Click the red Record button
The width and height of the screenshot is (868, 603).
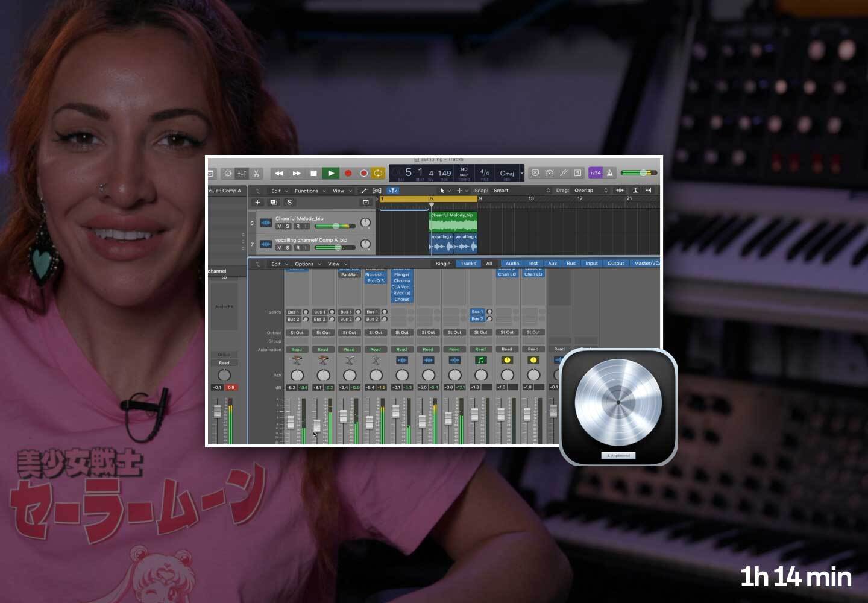348,173
